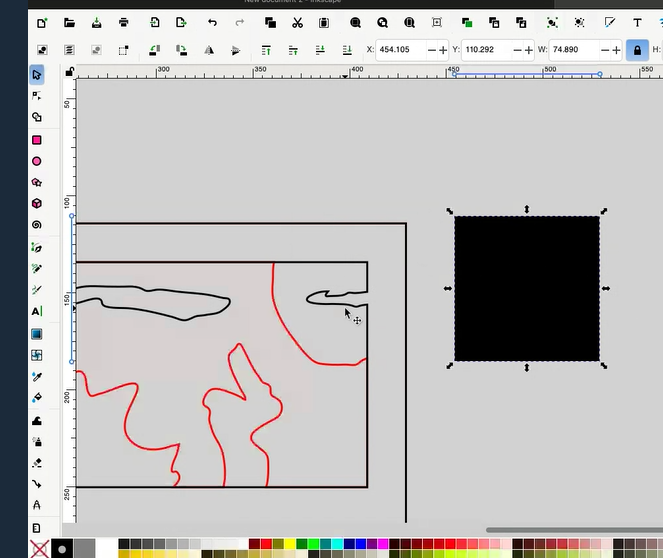
Task: Select all objects in layer
Action: [42, 50]
